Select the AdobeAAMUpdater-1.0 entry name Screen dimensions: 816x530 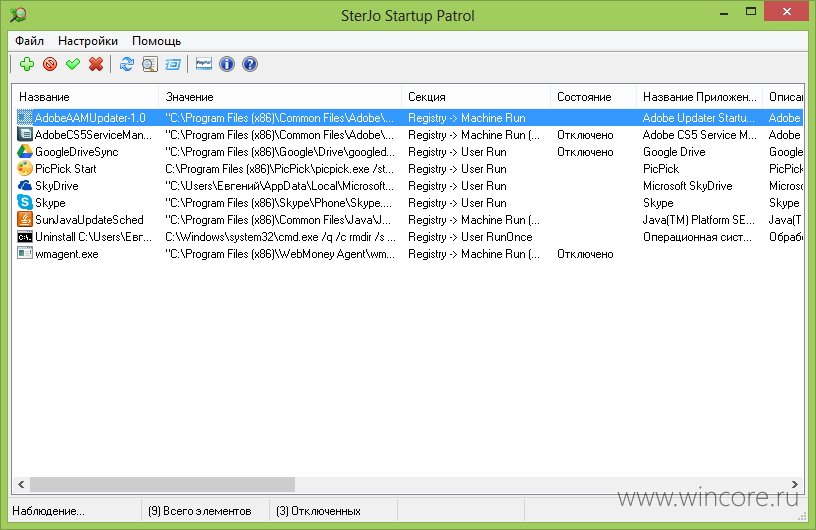click(91, 118)
